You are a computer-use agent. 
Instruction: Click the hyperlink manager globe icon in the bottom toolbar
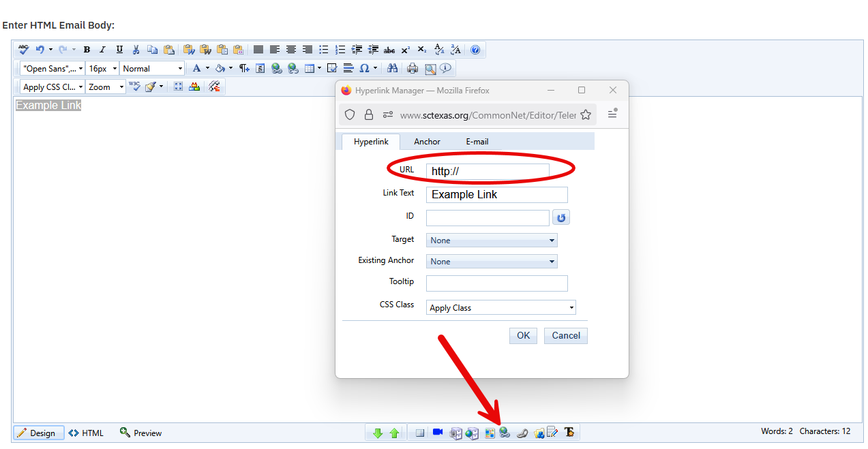tap(505, 433)
